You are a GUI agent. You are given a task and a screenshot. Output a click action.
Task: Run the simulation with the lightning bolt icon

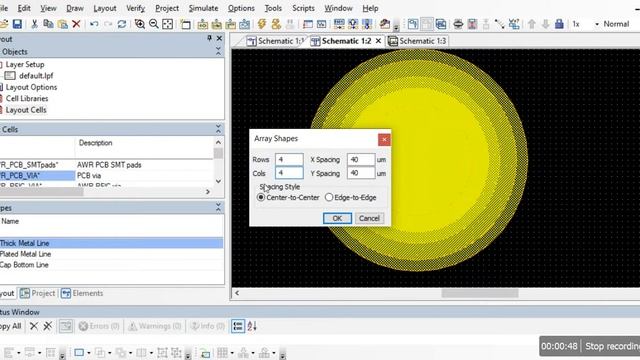(x=262, y=24)
